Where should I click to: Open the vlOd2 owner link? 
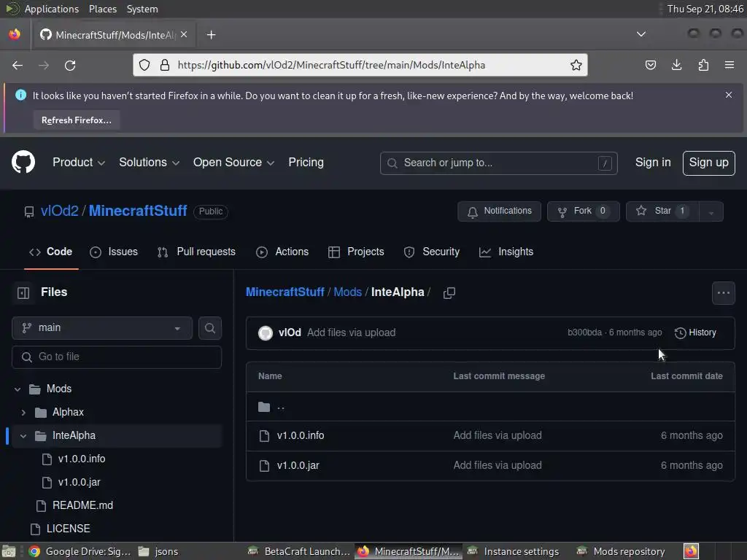click(x=60, y=211)
